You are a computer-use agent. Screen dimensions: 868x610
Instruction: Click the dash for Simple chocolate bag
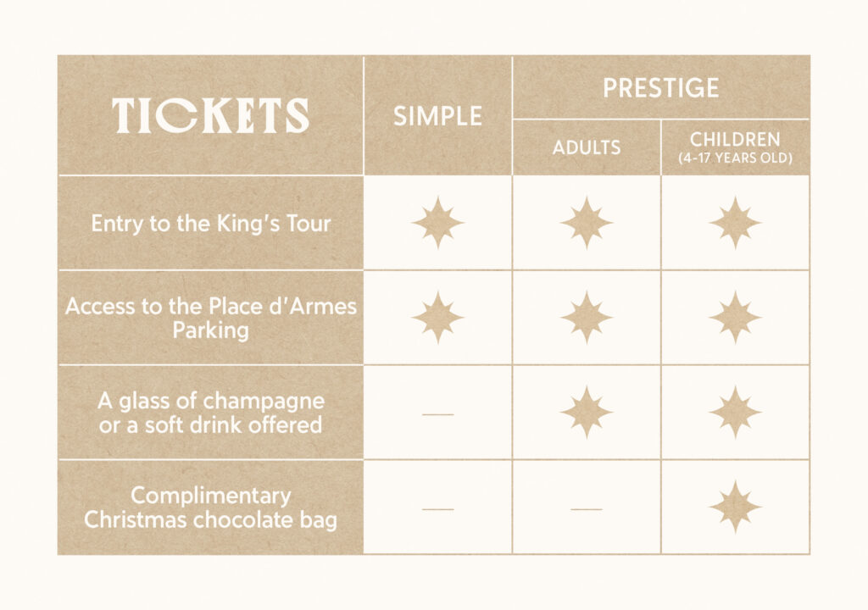coord(437,509)
